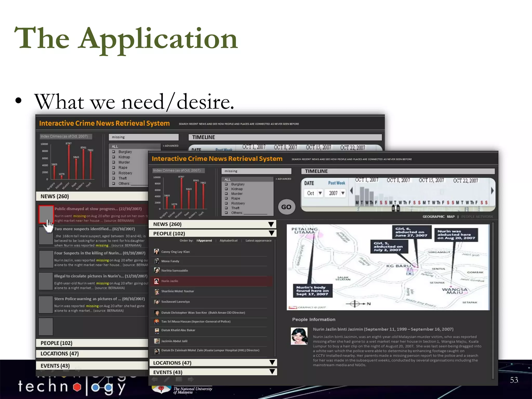Expand EVENTS (43) in the back window

[x=92, y=366]
